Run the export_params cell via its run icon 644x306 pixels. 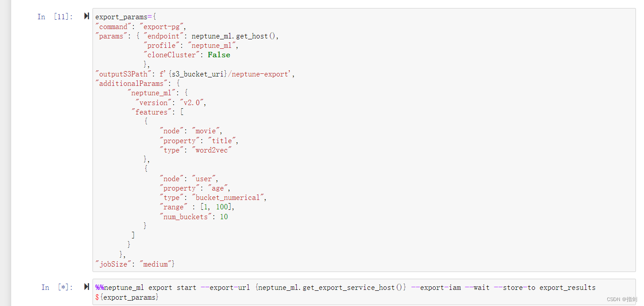87,16
